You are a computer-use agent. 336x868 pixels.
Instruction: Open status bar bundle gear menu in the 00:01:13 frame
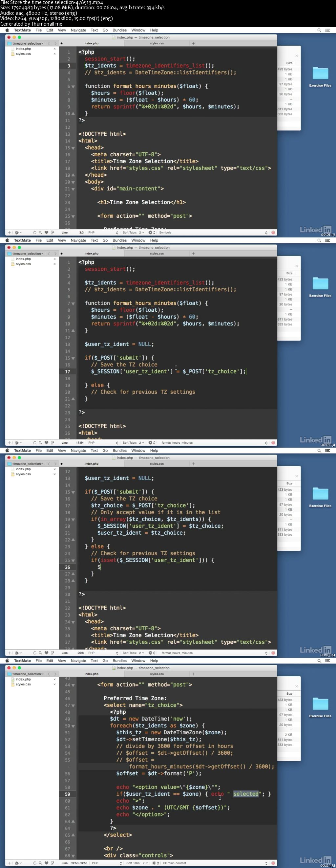(x=152, y=233)
